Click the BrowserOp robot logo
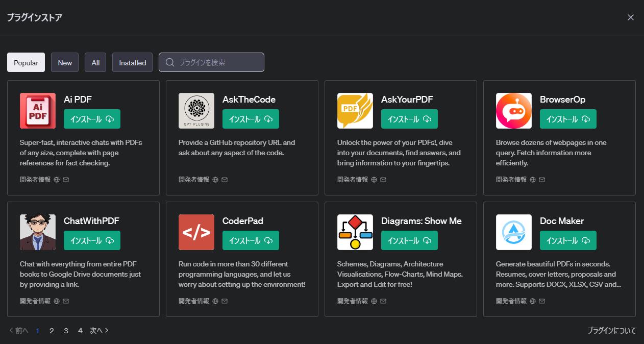The height and width of the screenshot is (344, 644). [514, 111]
